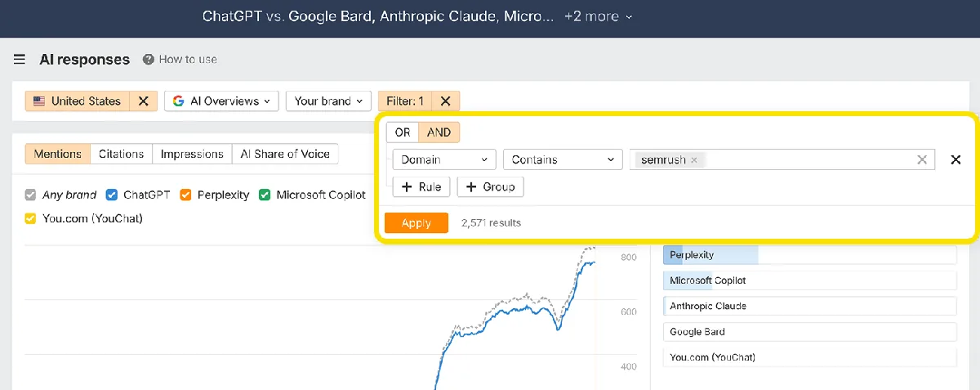Select the AND logic toggle

(x=439, y=132)
